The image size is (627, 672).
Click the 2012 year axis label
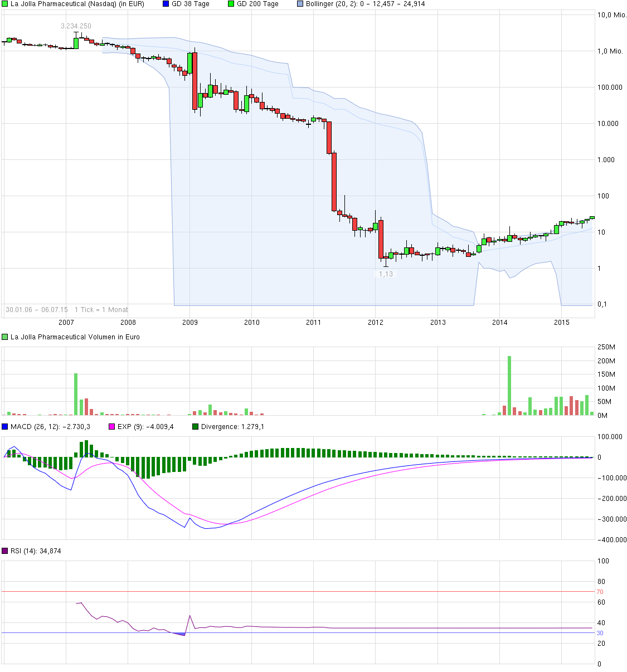click(x=376, y=323)
